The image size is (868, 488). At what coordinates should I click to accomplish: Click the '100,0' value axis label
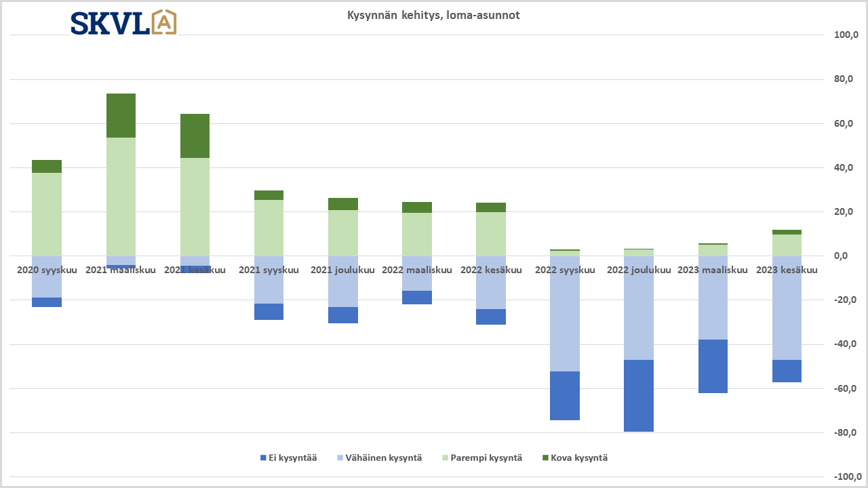click(846, 35)
